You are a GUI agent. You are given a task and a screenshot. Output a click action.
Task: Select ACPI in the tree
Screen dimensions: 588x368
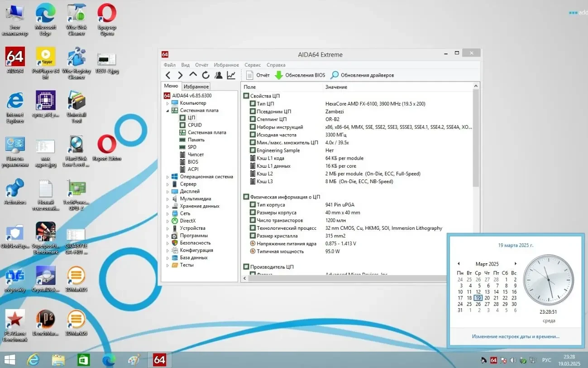click(x=193, y=169)
